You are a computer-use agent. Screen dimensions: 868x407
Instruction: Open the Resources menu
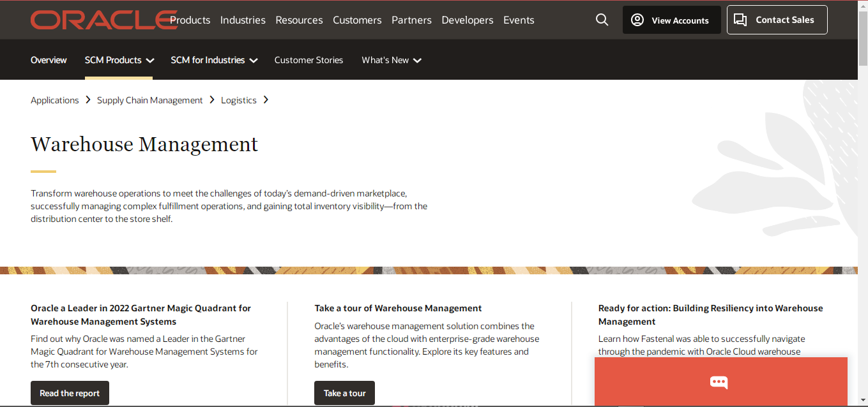coord(299,20)
